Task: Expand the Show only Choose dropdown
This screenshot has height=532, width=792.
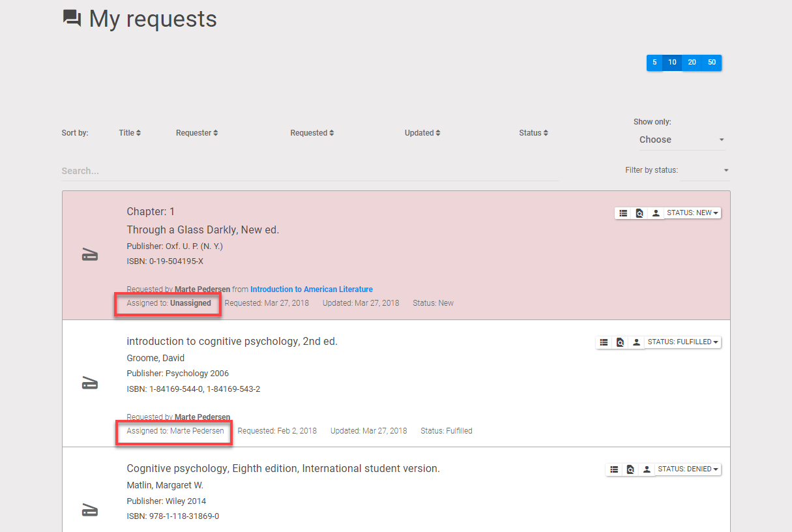Action: [x=681, y=140]
